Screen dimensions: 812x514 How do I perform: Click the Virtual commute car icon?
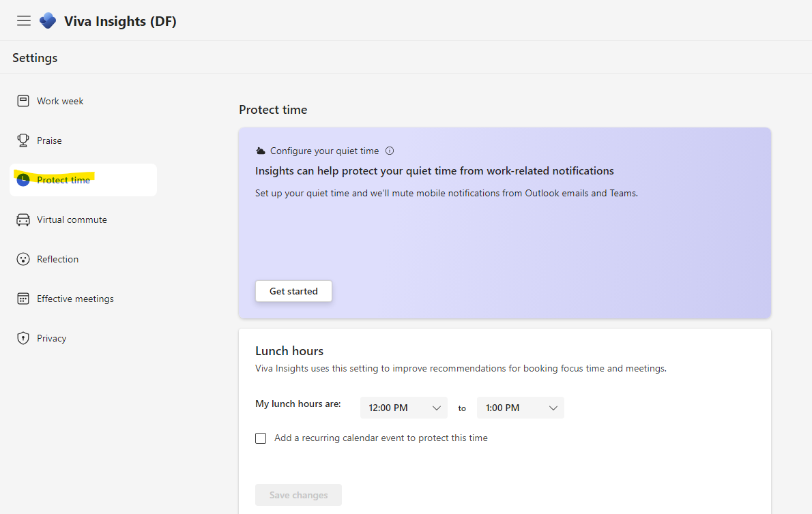(23, 220)
